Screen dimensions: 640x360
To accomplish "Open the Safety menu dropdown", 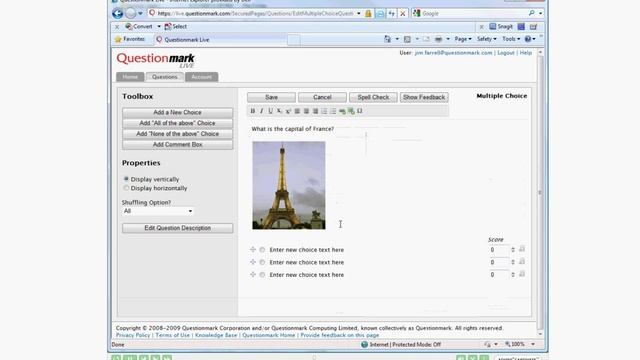I will [487, 39].
